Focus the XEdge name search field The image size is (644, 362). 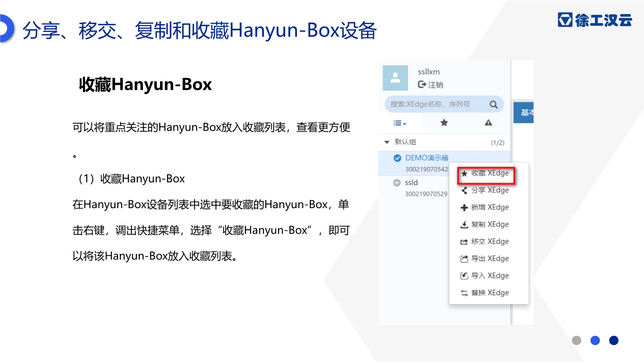[x=444, y=104]
